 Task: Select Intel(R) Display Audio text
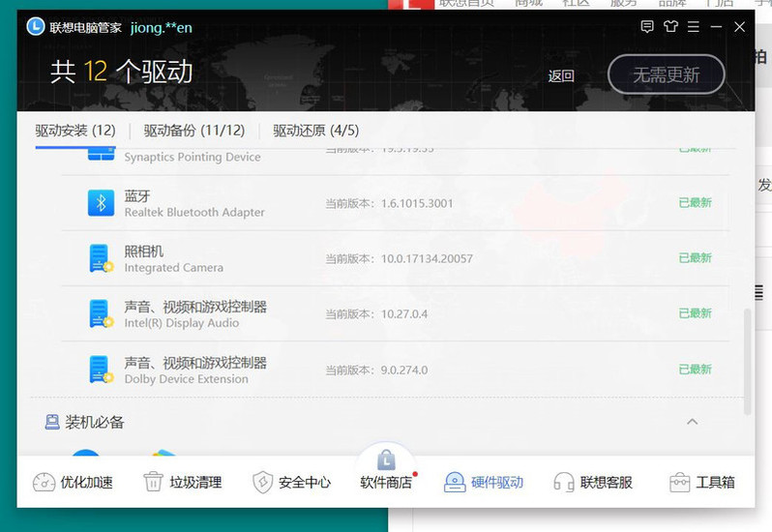(x=182, y=323)
